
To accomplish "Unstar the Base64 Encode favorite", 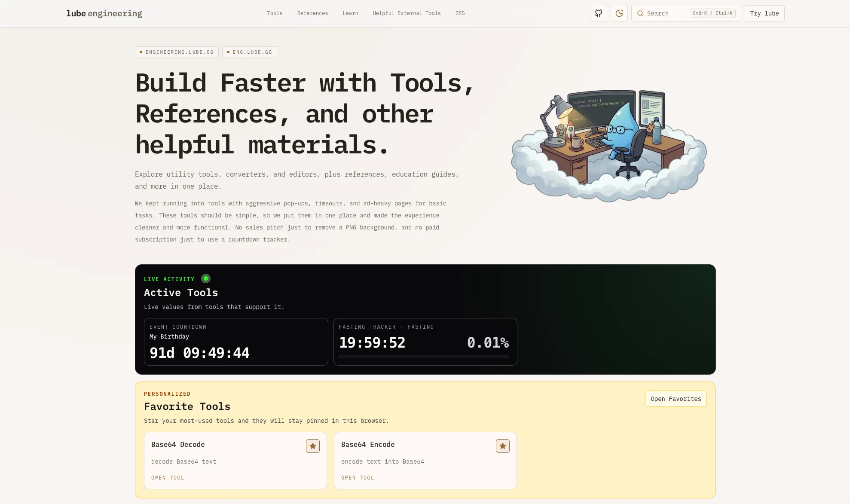I will (502, 446).
